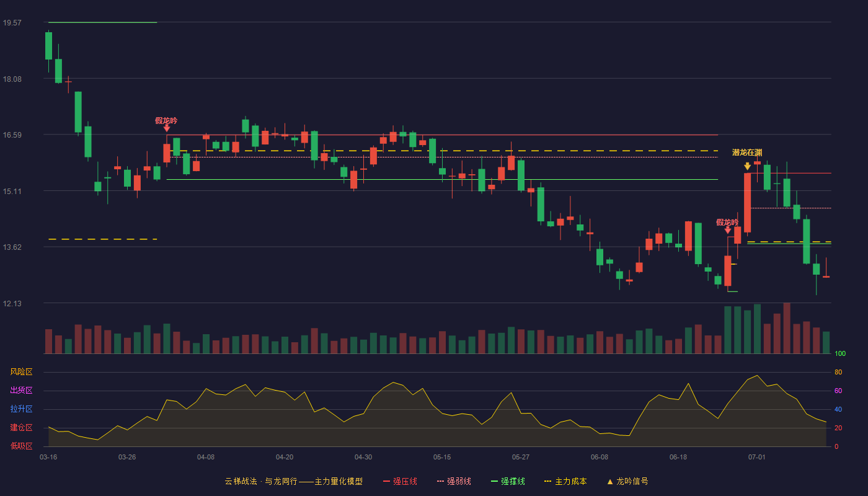Toggle the 龙吟信号 legend item
Screen dimensions: 868x496
coord(627,481)
